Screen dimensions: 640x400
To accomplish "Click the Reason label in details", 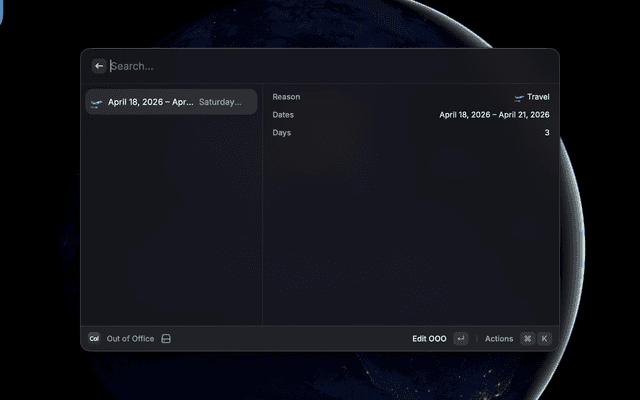I will click(286, 97).
